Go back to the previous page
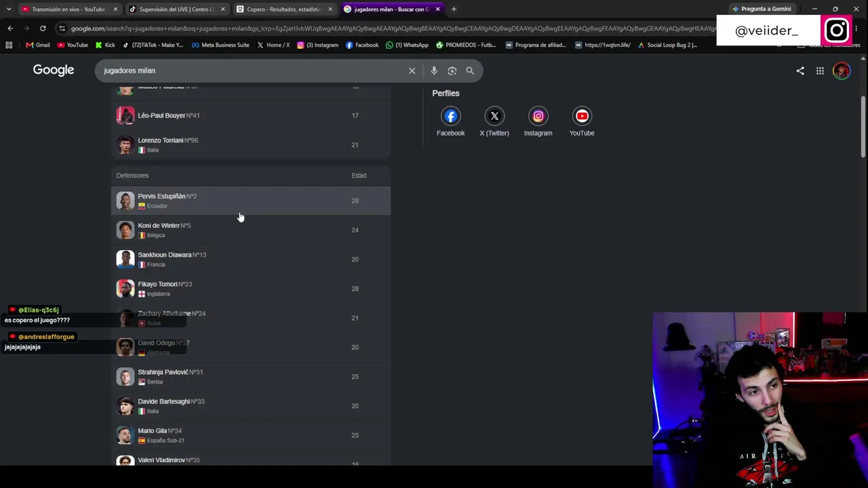 (10, 28)
